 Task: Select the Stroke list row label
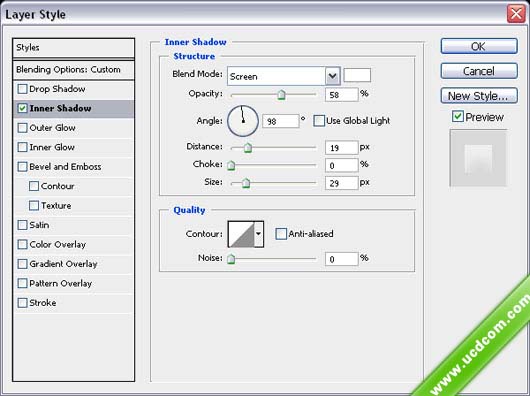pyautogui.click(x=43, y=303)
